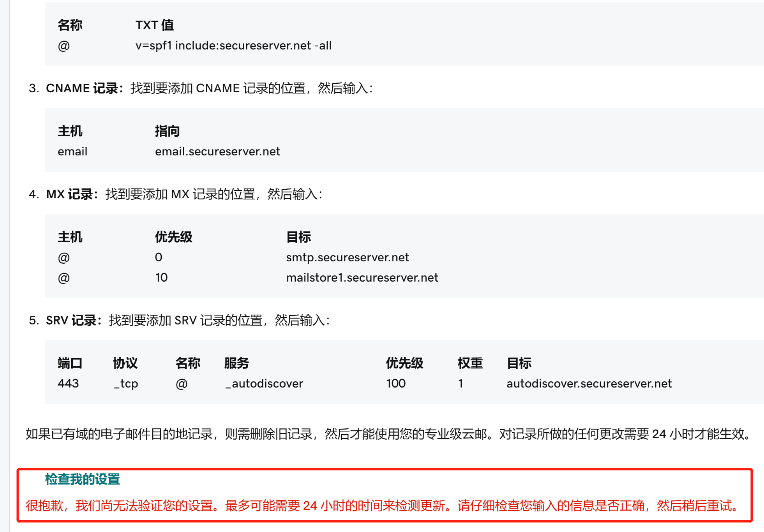Click SRV weight value 1
764x532 pixels.
point(461,384)
